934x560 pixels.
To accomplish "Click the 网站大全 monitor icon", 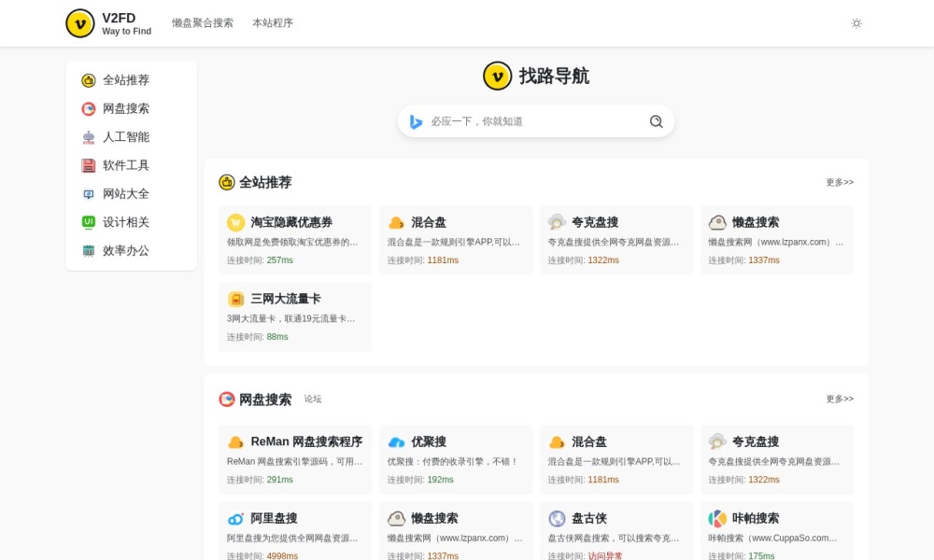I will tap(89, 194).
